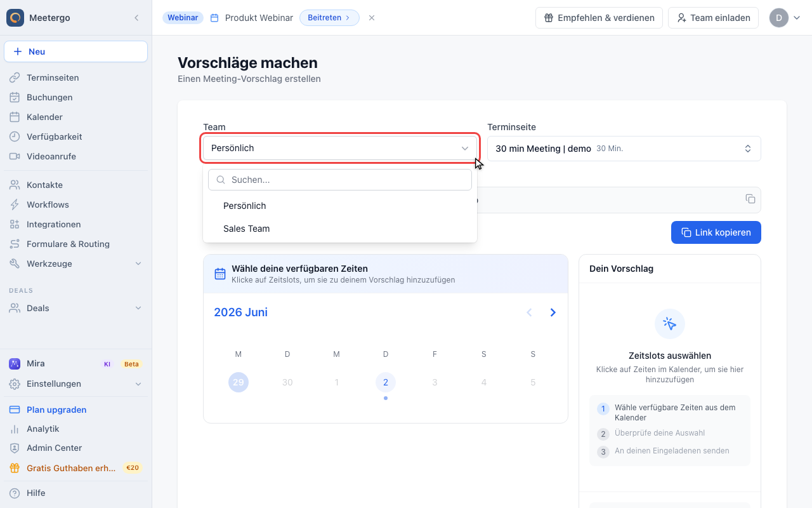Open the user account avatar menu
Viewport: 812px width, 508px height.
pos(785,18)
